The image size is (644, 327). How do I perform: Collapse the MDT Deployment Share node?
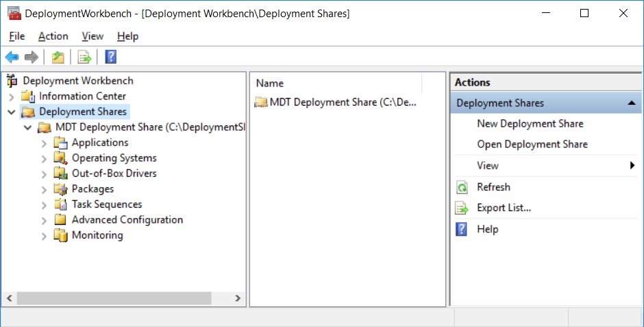coord(28,128)
